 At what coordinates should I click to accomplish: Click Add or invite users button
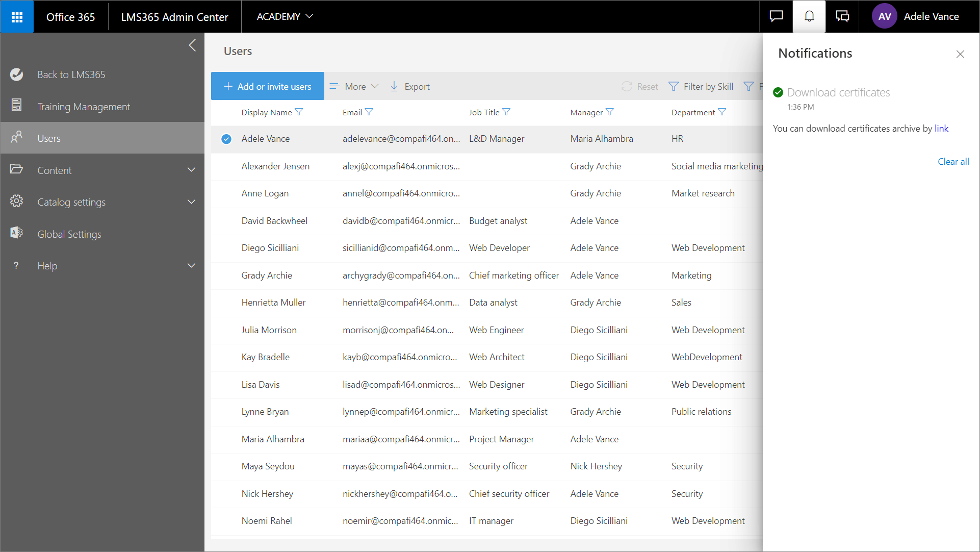(x=268, y=87)
